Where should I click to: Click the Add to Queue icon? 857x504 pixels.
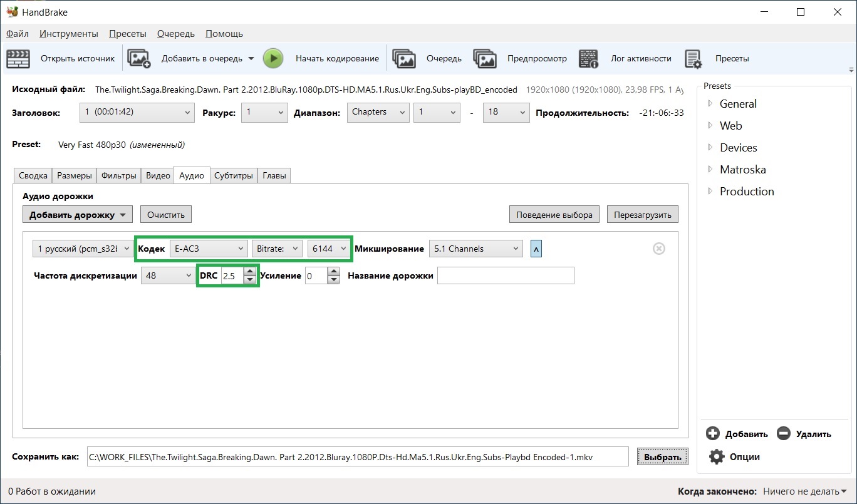tap(139, 58)
